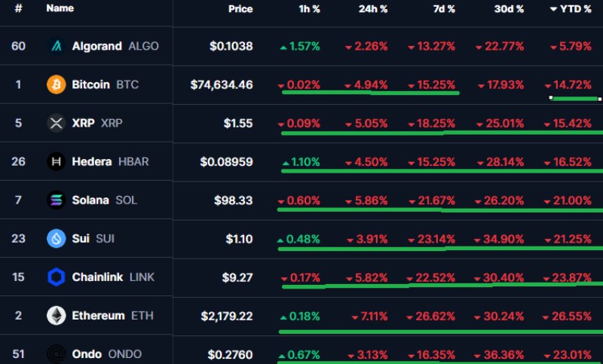Sort by the 30d % column header
603x364 pixels.
click(x=508, y=9)
